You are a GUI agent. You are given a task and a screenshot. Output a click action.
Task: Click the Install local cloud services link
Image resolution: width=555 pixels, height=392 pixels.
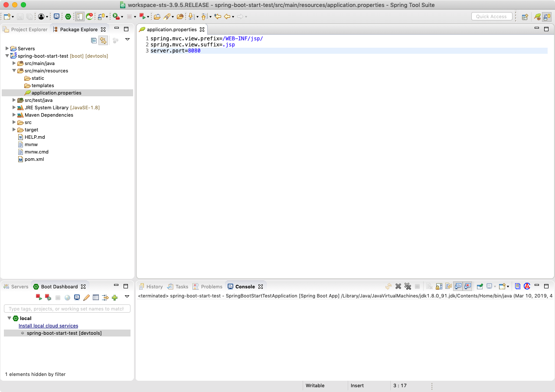[48, 326]
